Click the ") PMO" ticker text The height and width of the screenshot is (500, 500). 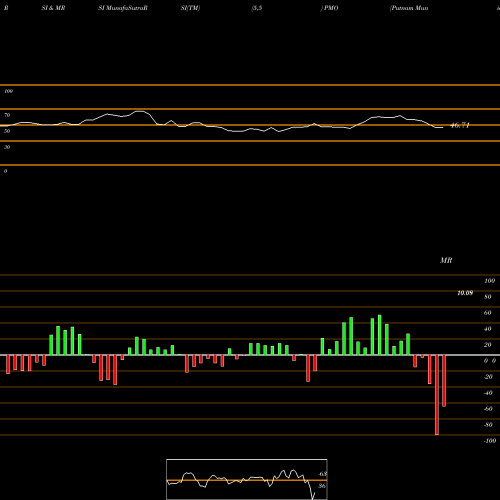329,8
